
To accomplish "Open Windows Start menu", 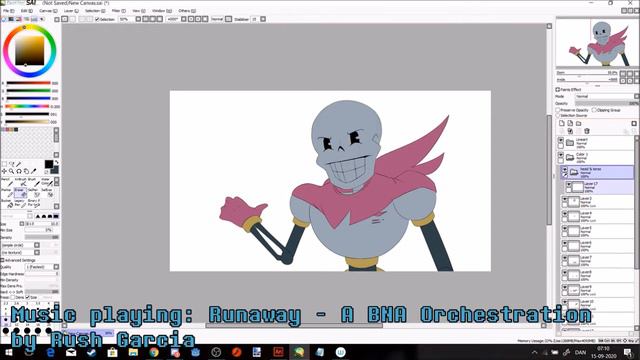I will pos(8,353).
